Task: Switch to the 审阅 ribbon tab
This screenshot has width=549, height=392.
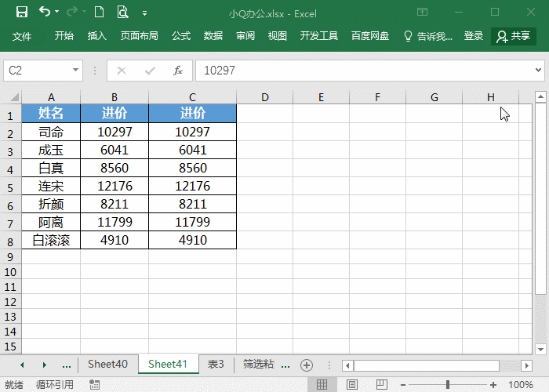Action: (x=245, y=36)
